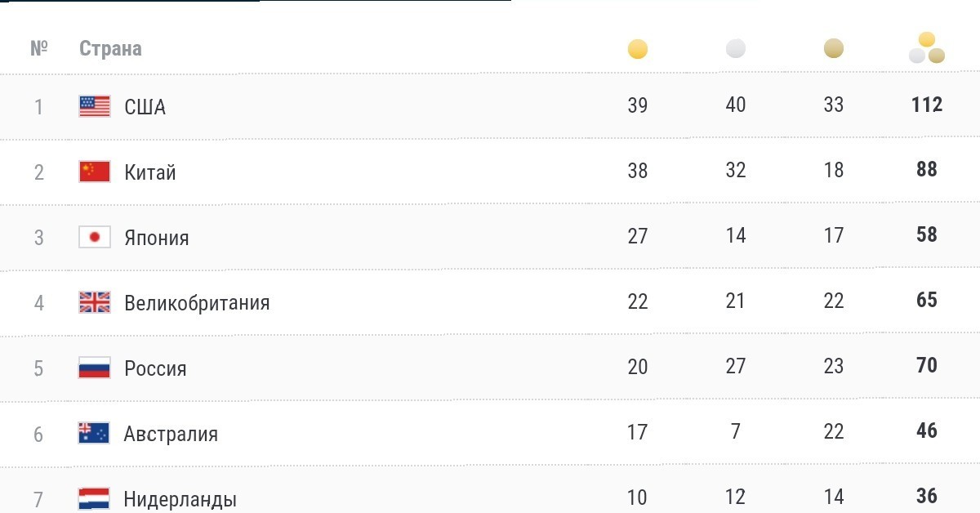Open the Китай country link
The width and height of the screenshot is (980, 513).
pyautogui.click(x=150, y=172)
